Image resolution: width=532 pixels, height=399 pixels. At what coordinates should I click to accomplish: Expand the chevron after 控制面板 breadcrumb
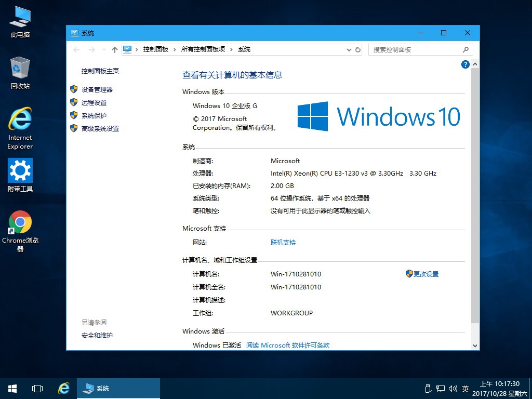tap(175, 49)
